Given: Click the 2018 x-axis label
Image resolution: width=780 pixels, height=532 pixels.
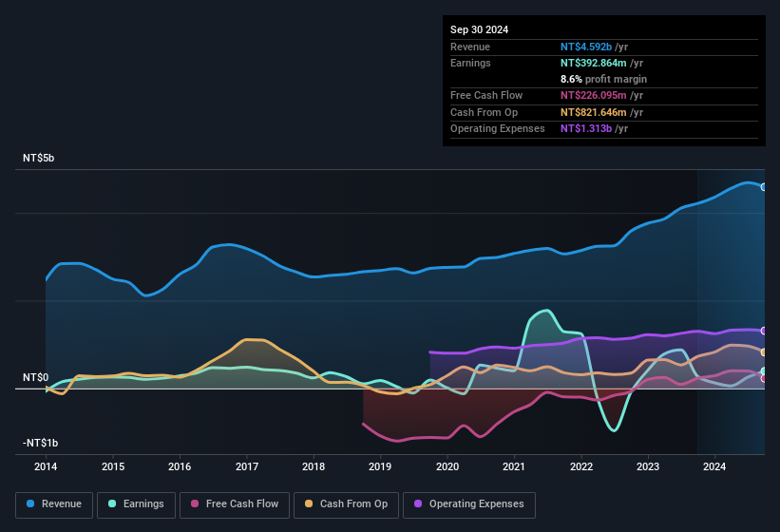Looking at the screenshot, I should (x=314, y=466).
